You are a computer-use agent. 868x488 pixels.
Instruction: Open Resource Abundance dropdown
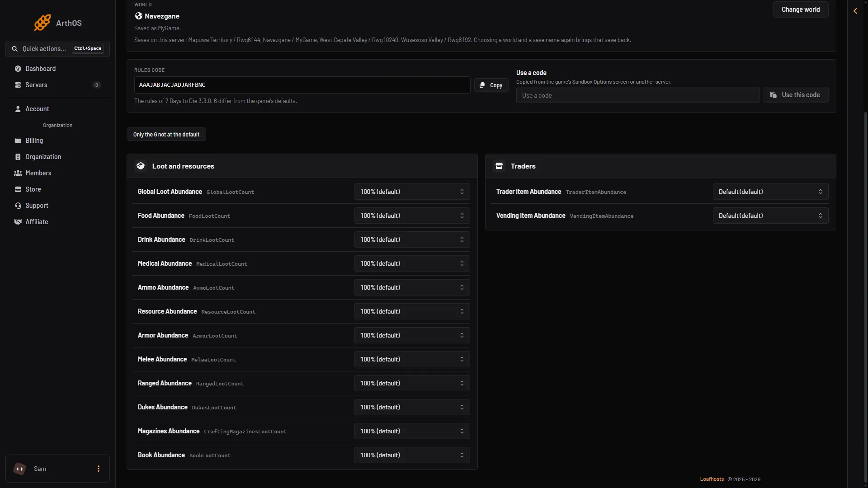click(412, 311)
